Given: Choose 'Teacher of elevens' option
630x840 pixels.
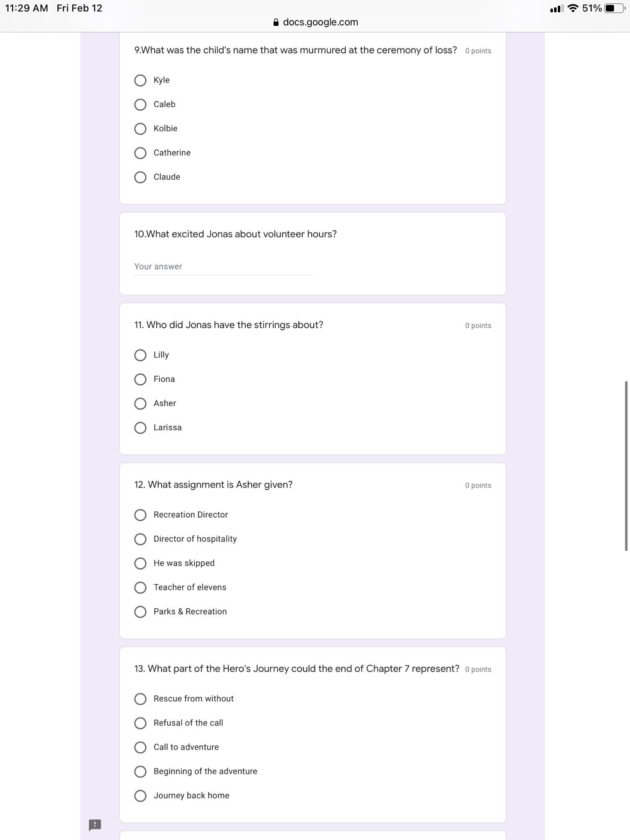Looking at the screenshot, I should (140, 587).
